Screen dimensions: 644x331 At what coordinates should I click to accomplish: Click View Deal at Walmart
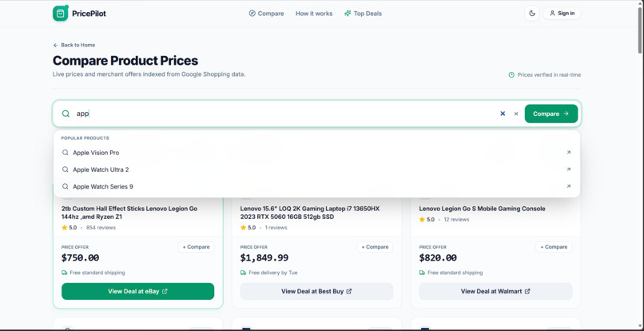coord(495,291)
